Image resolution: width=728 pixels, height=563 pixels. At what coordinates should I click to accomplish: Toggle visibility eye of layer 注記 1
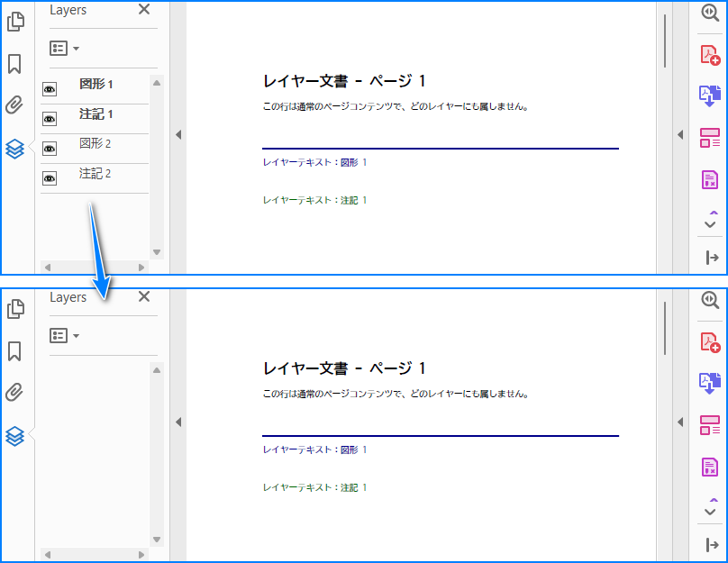[50, 119]
